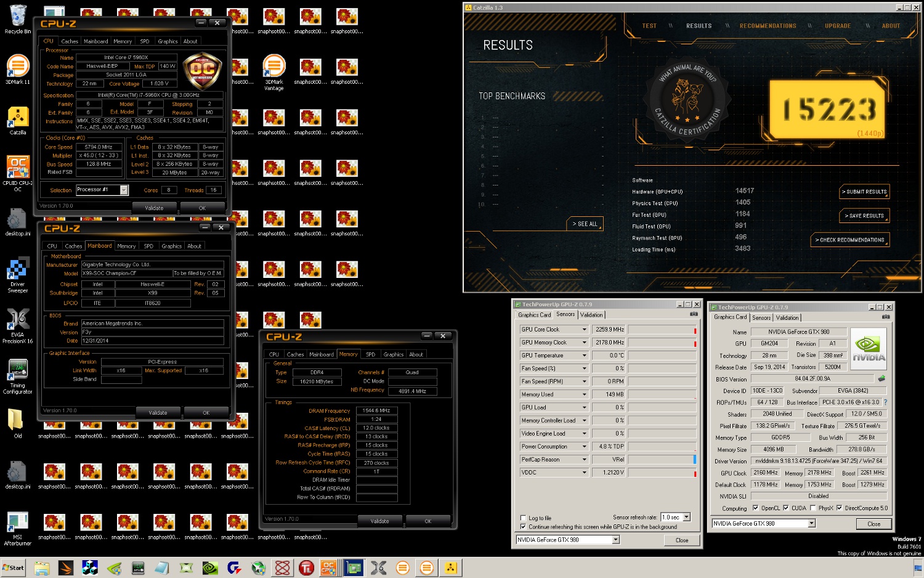The image size is (924, 578).
Task: Select the Driver Sweeper desktop icon
Action: pyautogui.click(x=18, y=275)
